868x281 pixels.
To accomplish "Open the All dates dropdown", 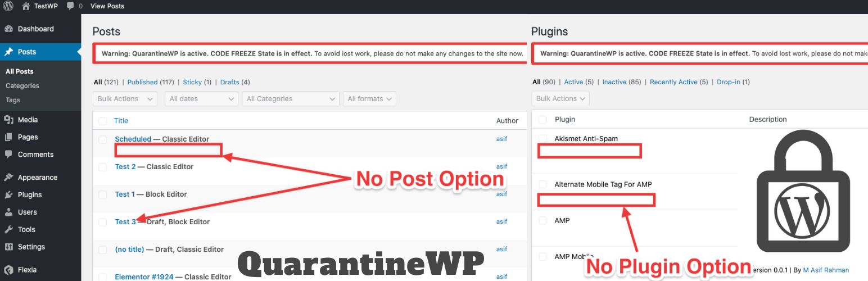I will (202, 99).
